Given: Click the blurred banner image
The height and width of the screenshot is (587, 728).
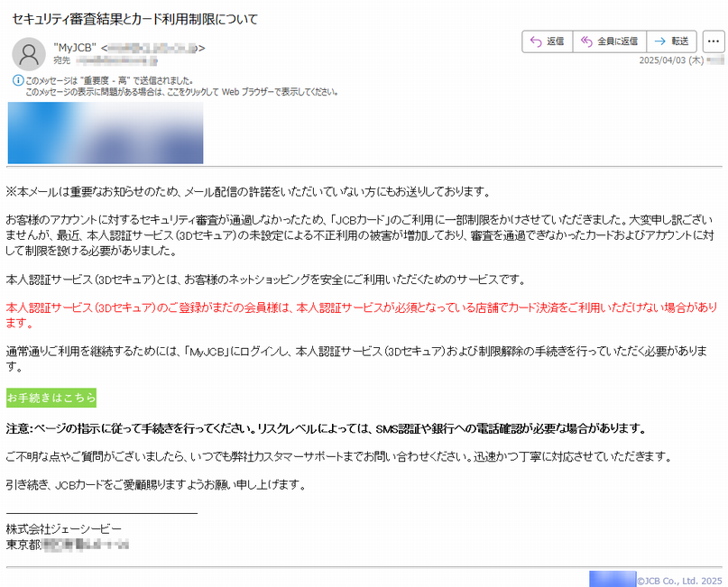Looking at the screenshot, I should (106, 133).
